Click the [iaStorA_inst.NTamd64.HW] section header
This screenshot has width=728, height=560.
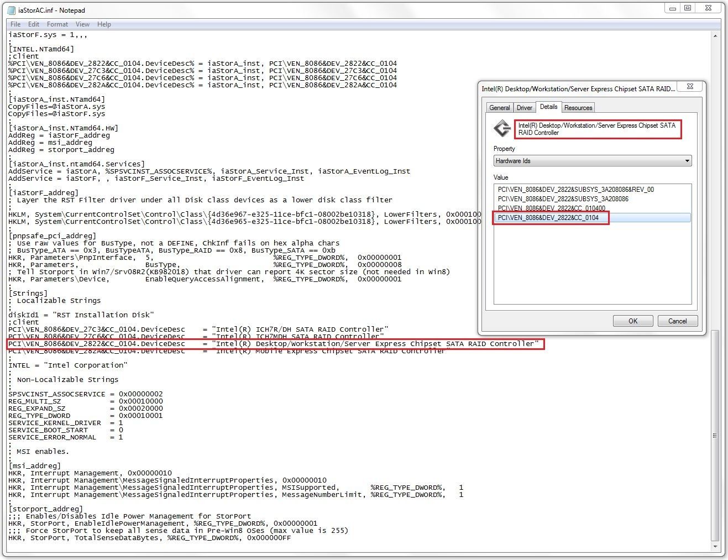pos(63,128)
